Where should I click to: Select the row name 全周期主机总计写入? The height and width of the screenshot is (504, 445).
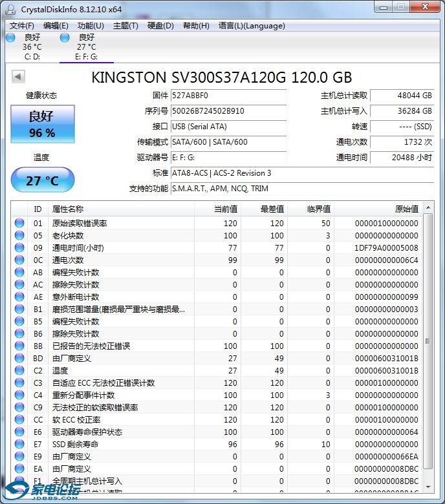(x=87, y=481)
